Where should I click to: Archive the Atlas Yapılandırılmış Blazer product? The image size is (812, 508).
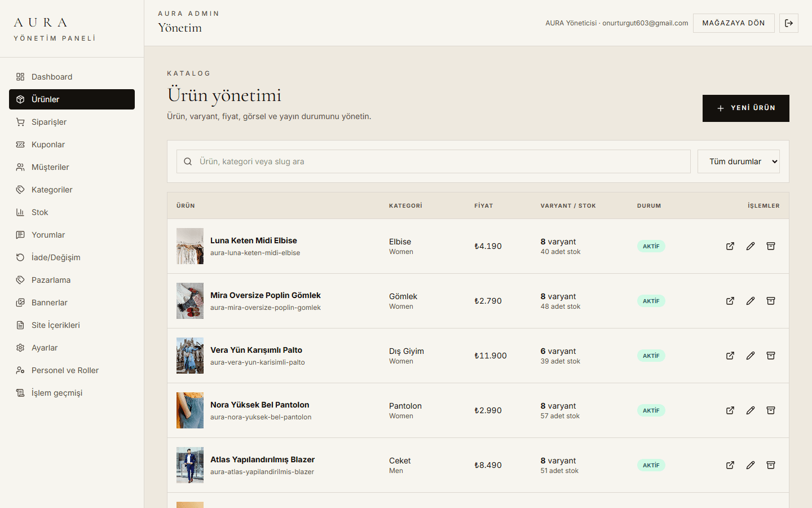pos(771,465)
